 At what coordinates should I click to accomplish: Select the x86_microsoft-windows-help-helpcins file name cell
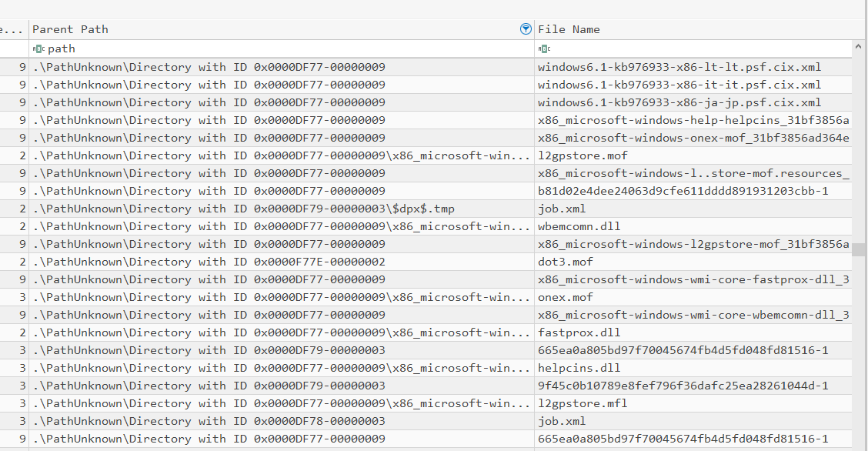[x=693, y=120]
